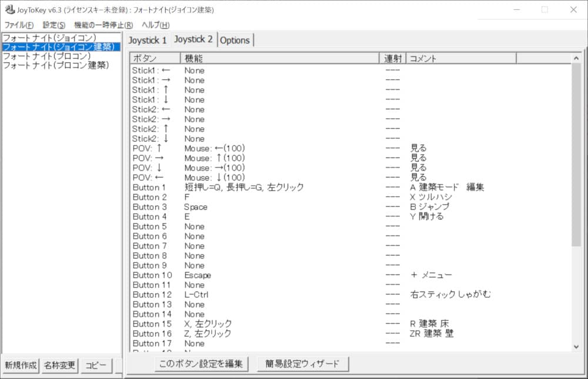The height and width of the screenshot is (379, 588).
Task: Click the scrollbar down arrow in button list
Action: pos(576,347)
